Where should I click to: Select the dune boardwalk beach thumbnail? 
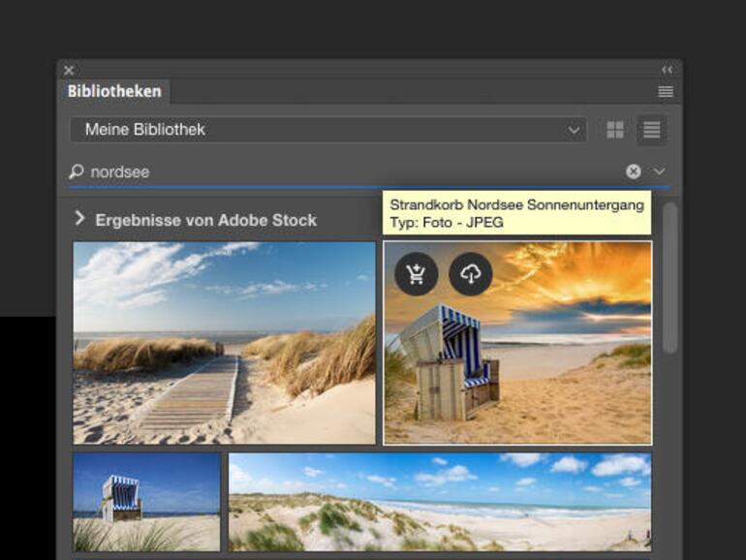[x=224, y=343]
